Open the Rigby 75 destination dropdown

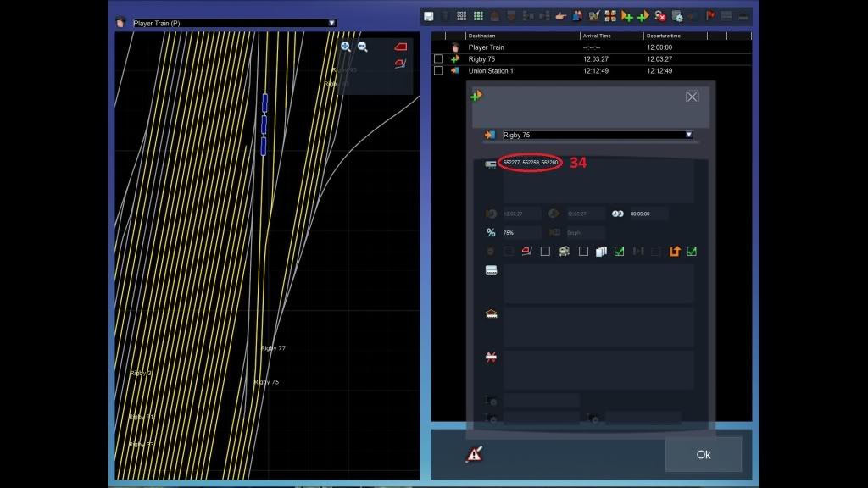688,135
